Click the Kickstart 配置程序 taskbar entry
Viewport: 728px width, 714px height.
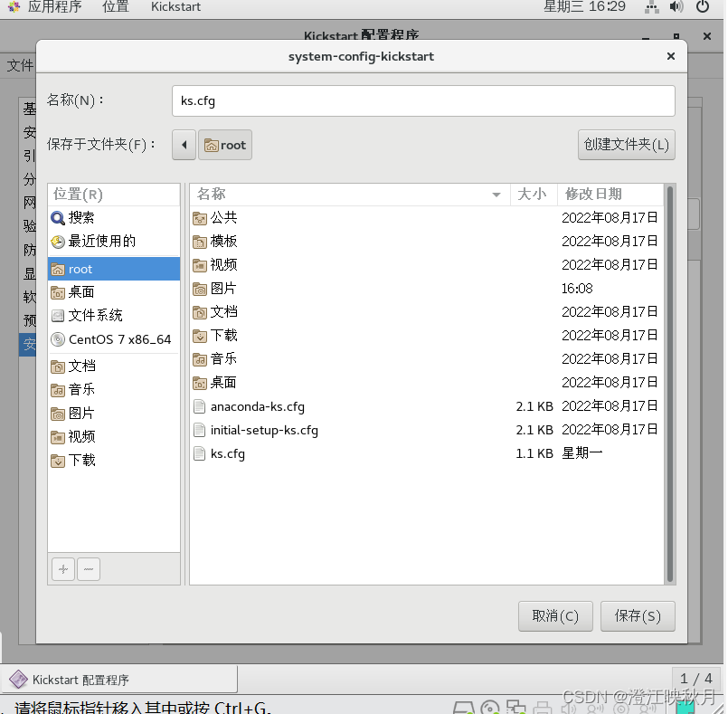pyautogui.click(x=118, y=679)
